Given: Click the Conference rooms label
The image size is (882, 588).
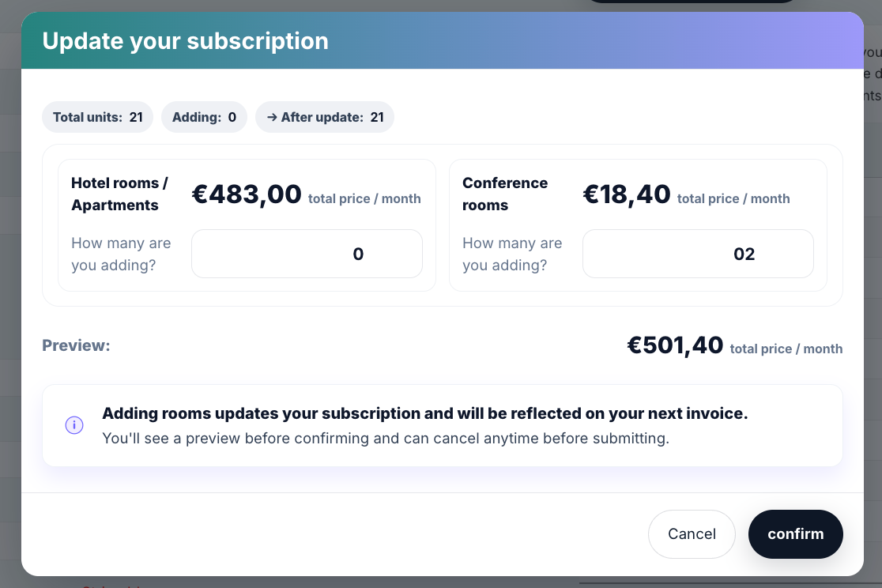Looking at the screenshot, I should pos(505,194).
